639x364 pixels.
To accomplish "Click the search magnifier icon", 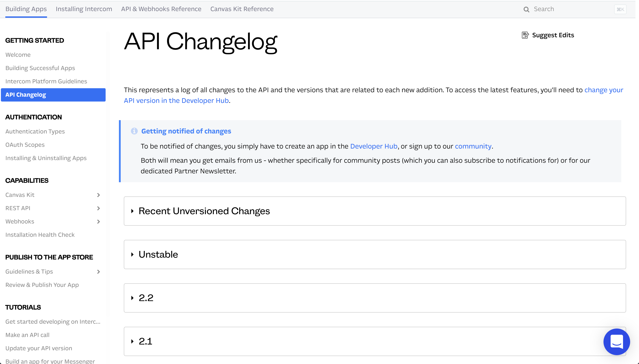I will tap(526, 10).
